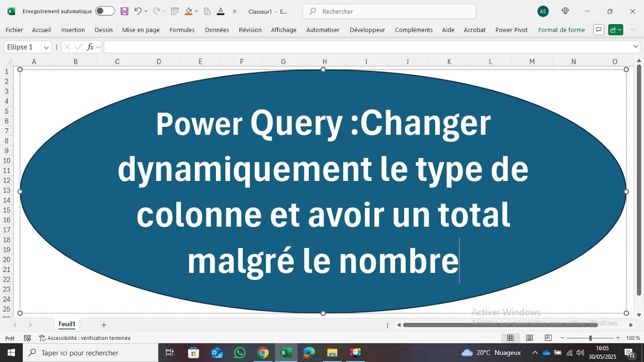This screenshot has width=644, height=362.
Task: Click scroll right arrow on horizontal scrollbar
Action: [x=631, y=325]
